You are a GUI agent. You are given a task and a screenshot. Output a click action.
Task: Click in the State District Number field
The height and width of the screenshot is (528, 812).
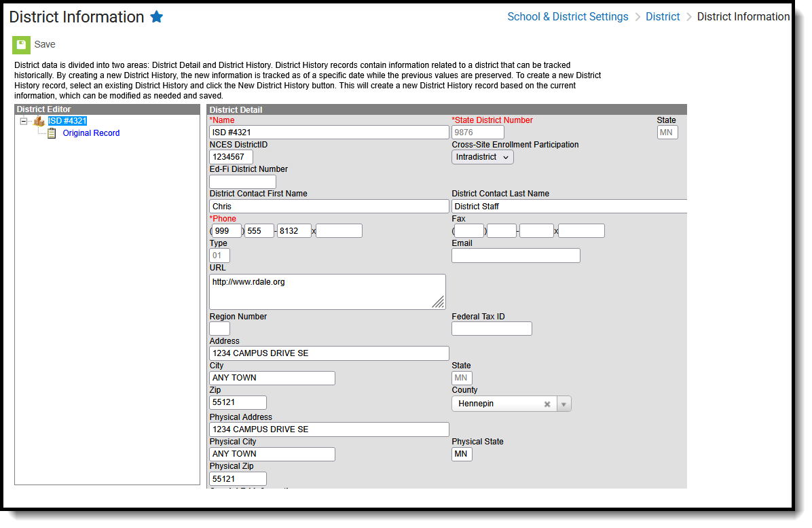click(x=477, y=132)
